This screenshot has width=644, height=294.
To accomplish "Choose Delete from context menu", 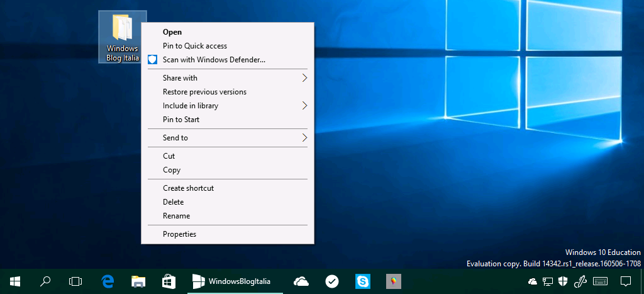I will coord(228,202).
